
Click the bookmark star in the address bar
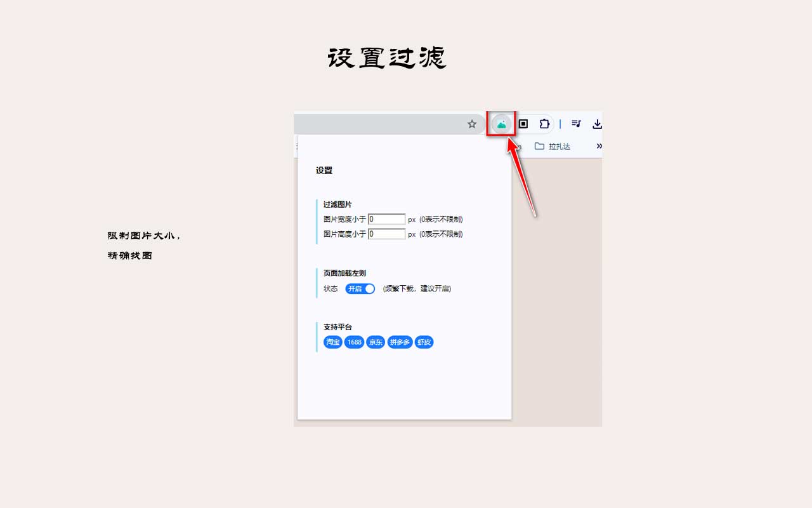[472, 124]
